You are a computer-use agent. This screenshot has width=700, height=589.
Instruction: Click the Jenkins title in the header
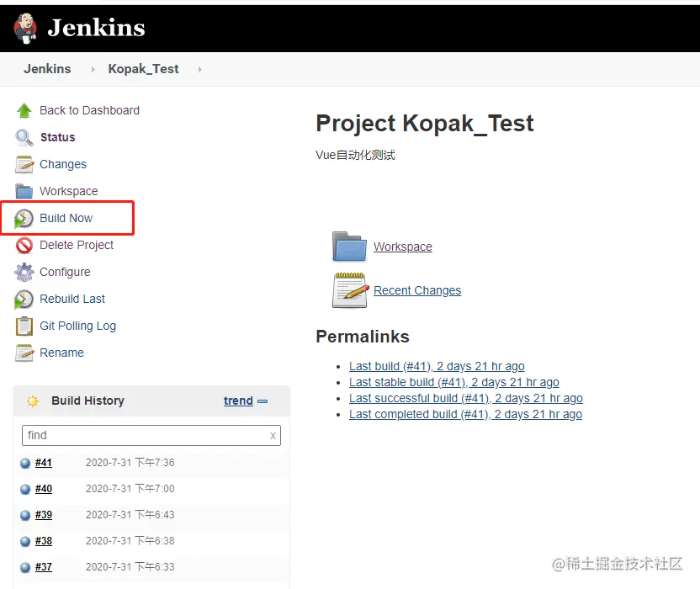coord(97,28)
